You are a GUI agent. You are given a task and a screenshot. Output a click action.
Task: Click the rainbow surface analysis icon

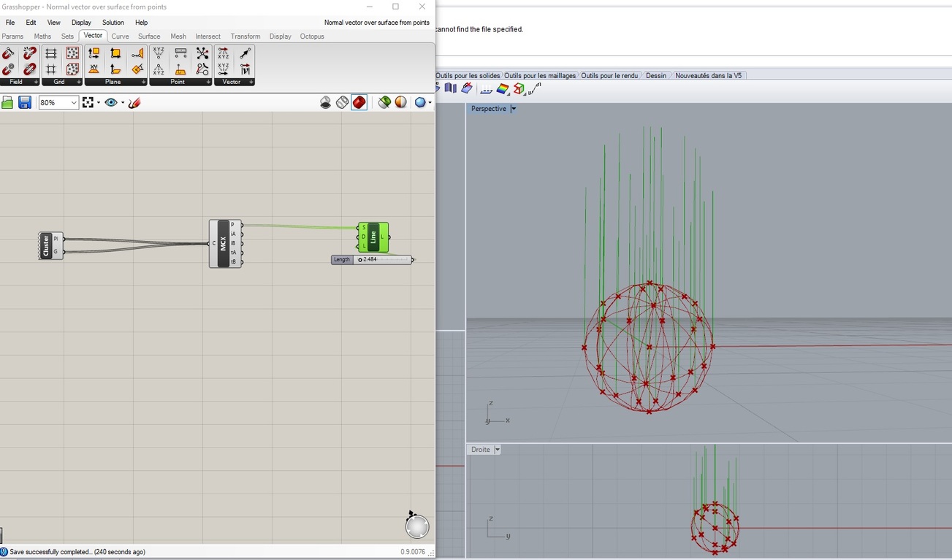pyautogui.click(x=503, y=89)
